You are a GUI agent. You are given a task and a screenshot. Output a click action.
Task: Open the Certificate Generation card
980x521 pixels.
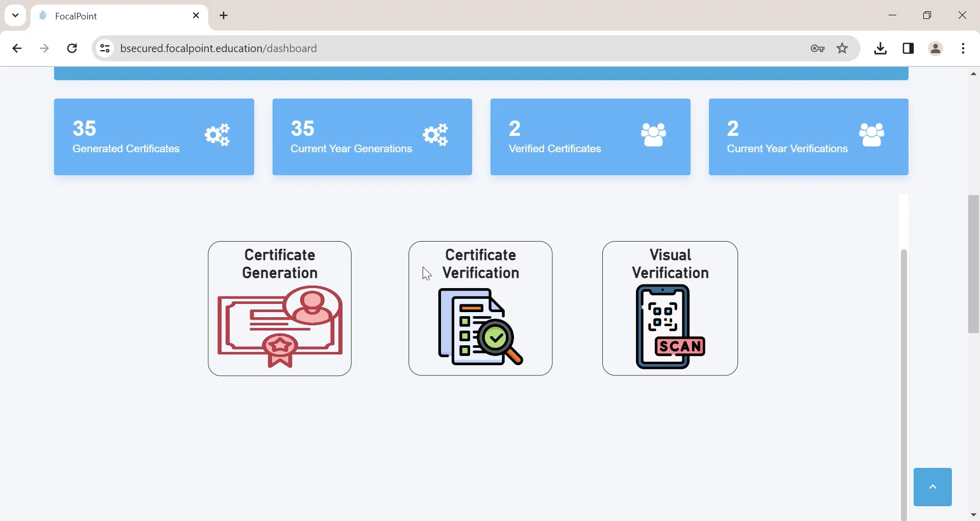279,309
